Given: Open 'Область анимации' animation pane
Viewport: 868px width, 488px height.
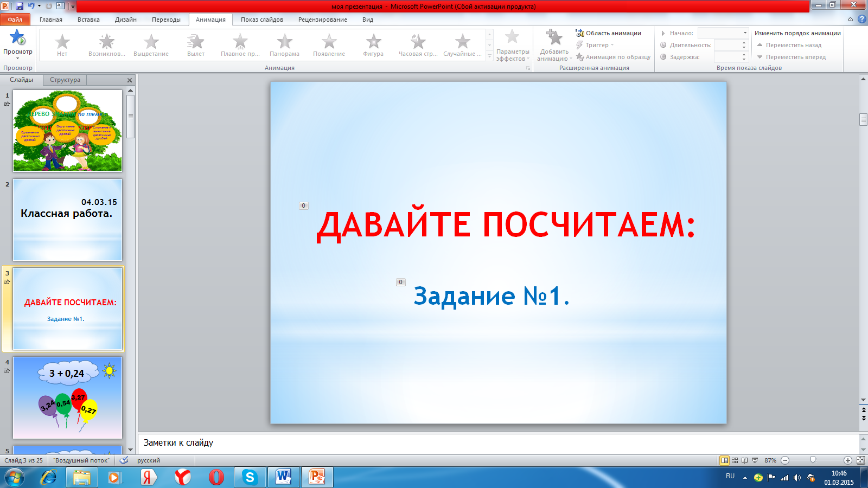Looking at the screenshot, I should point(609,33).
